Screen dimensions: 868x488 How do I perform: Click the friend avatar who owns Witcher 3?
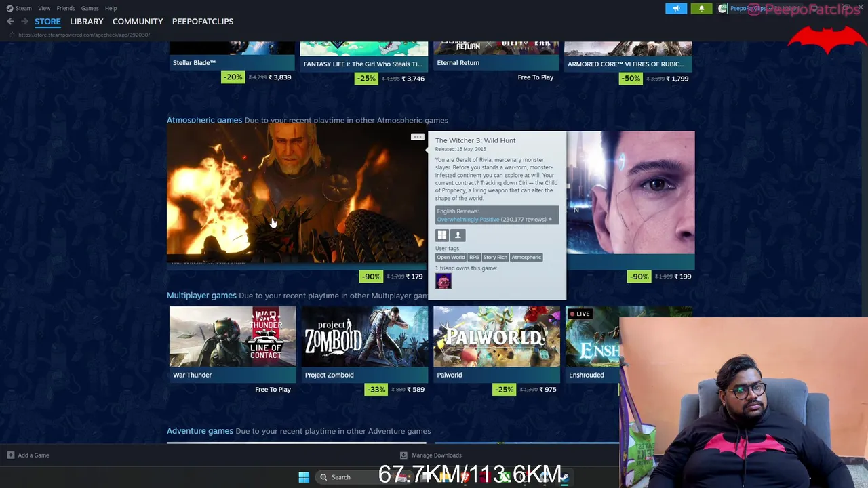443,281
